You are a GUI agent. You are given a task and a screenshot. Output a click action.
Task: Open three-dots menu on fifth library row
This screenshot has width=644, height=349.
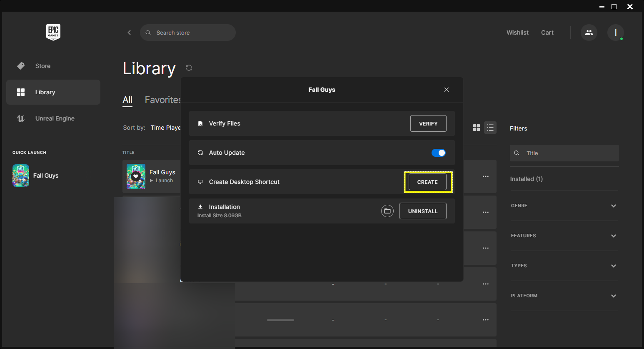(x=486, y=320)
